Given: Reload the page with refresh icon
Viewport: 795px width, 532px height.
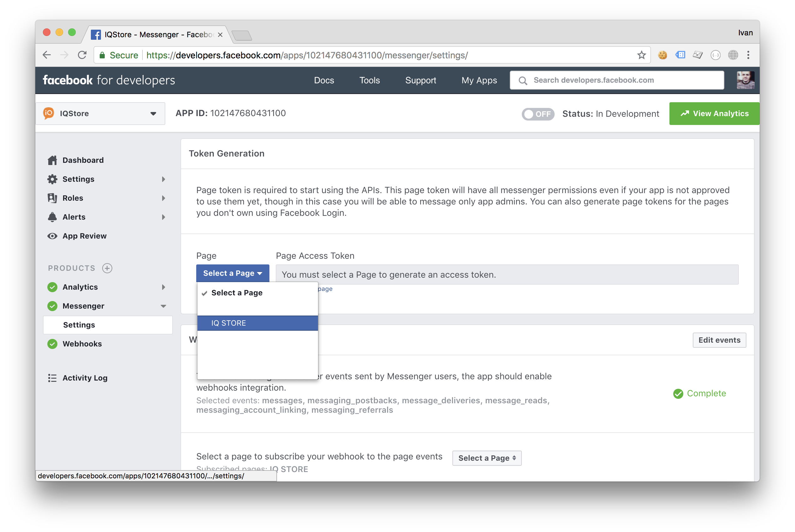Looking at the screenshot, I should (82, 55).
